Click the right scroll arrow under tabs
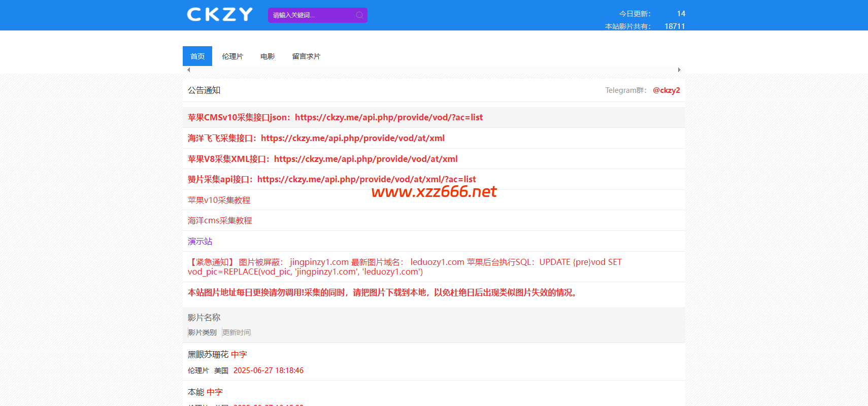The width and height of the screenshot is (868, 406). point(679,70)
